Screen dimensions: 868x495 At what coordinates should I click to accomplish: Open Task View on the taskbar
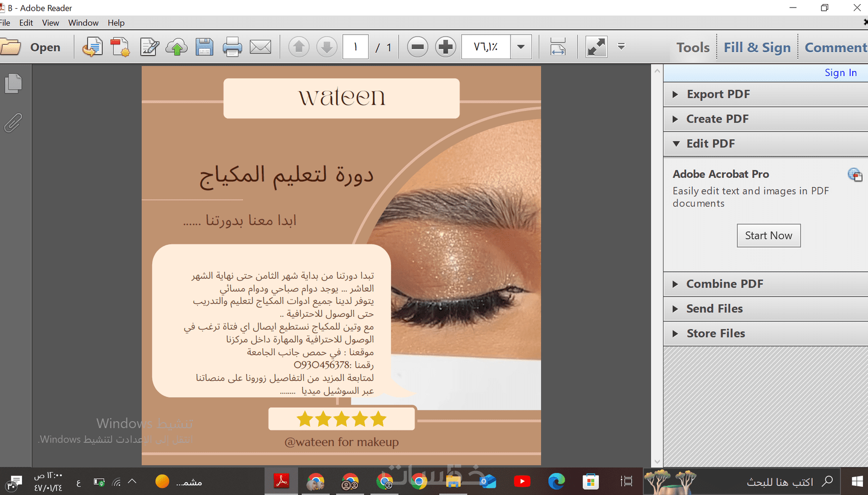[x=626, y=481]
